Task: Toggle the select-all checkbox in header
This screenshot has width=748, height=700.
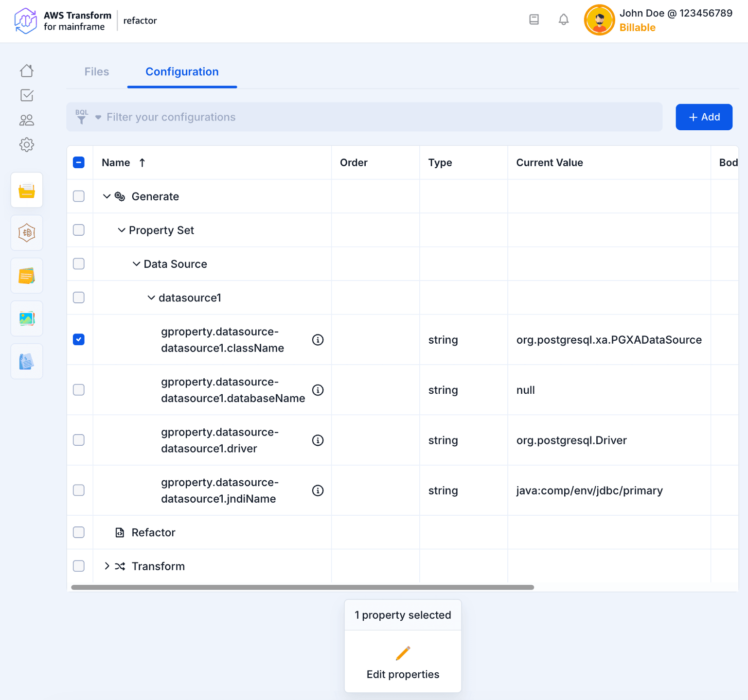Action: click(x=79, y=162)
